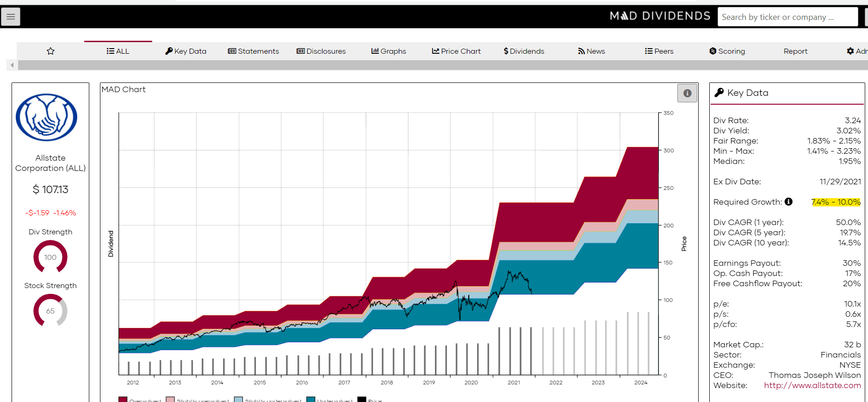Viewport: 868px width, 402px height.
Task: Switch to the Price Chart tab
Action: (x=456, y=51)
